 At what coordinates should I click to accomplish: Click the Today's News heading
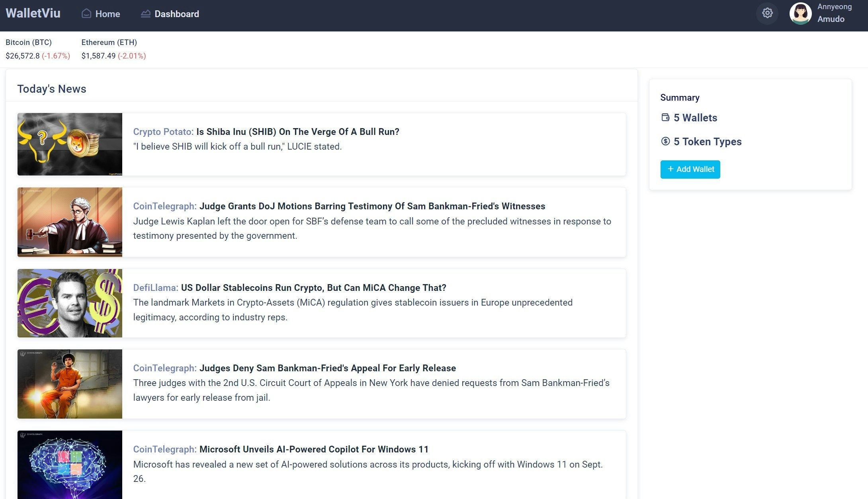click(52, 89)
